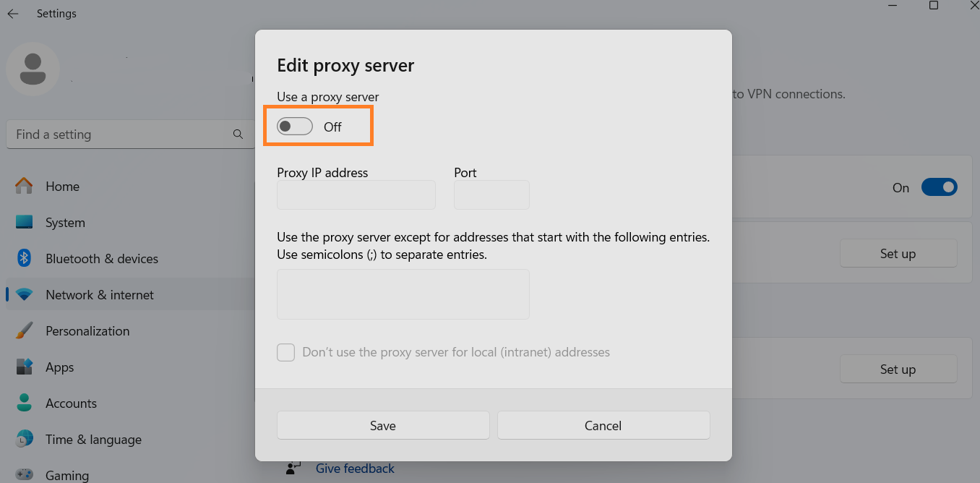980x483 pixels.
Task: Select Network & internet in the sidebar
Action: click(130, 295)
